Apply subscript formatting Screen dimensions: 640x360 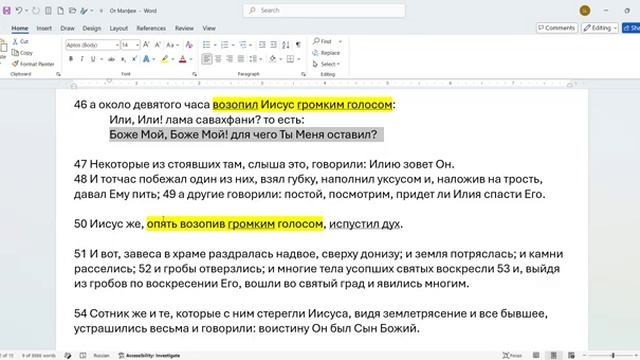pyautogui.click(x=123, y=59)
